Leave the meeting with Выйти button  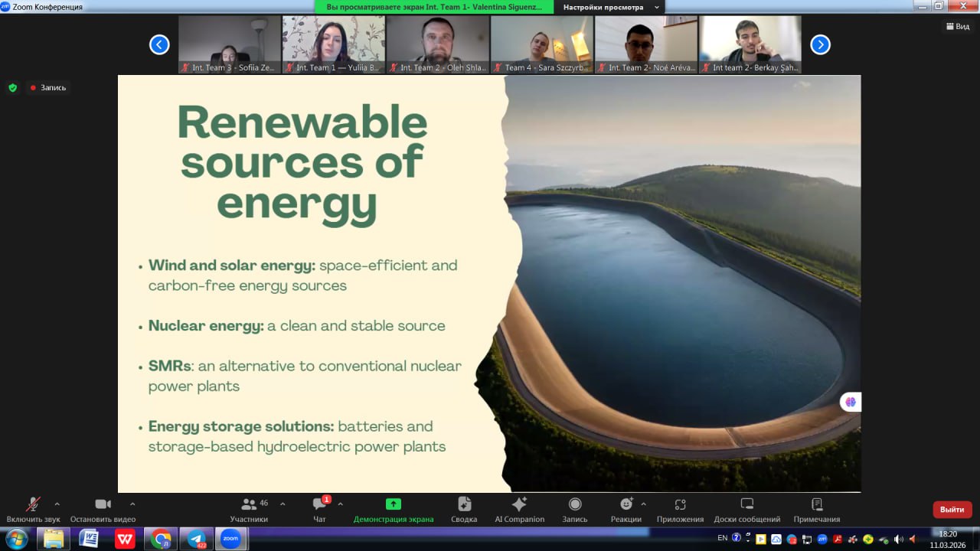(x=952, y=510)
